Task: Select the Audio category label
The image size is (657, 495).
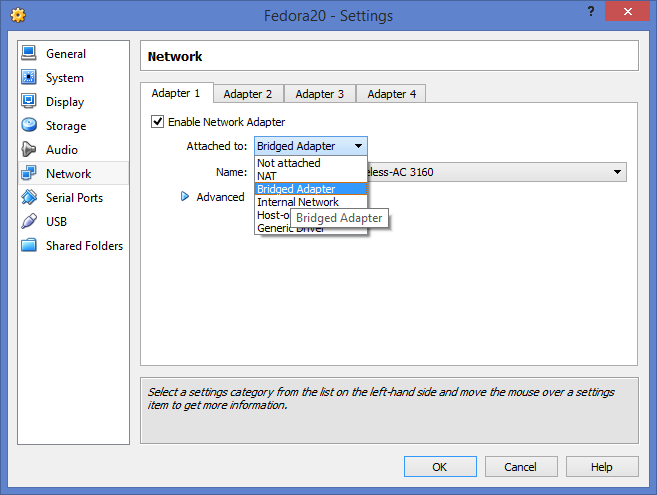Action: [62, 150]
